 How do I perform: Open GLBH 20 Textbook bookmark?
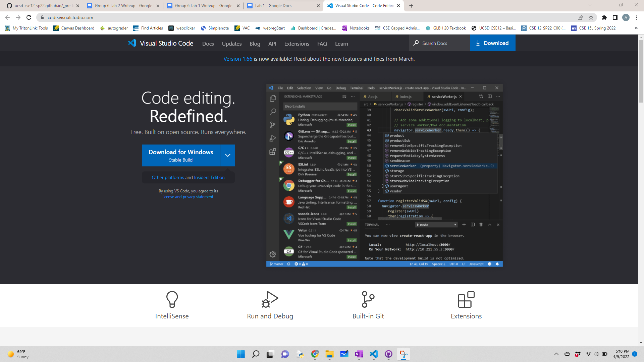click(x=446, y=28)
